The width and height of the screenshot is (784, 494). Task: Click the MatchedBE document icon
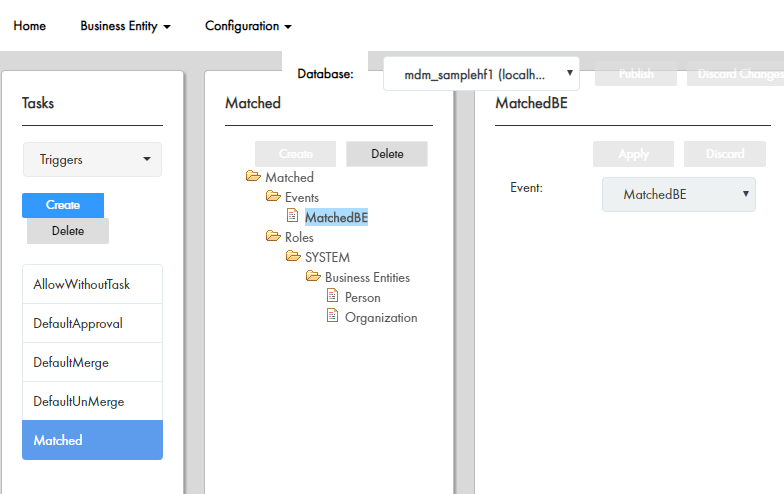coord(292,216)
